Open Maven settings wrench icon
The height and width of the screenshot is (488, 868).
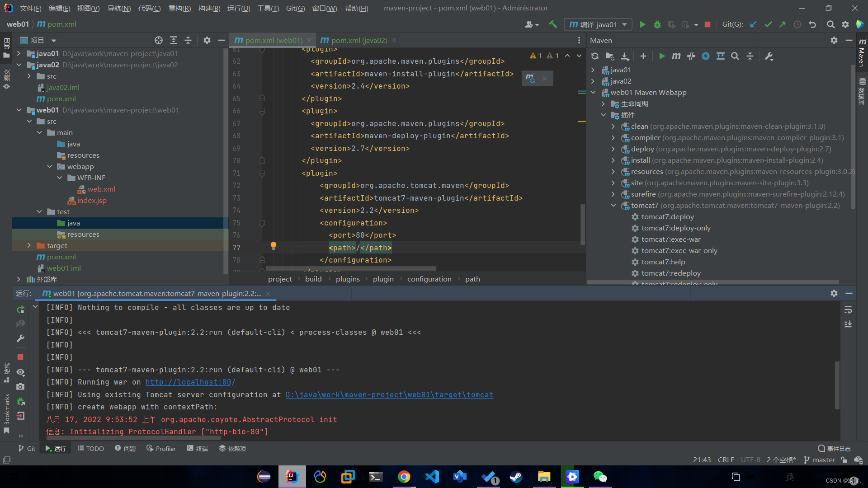click(x=769, y=56)
